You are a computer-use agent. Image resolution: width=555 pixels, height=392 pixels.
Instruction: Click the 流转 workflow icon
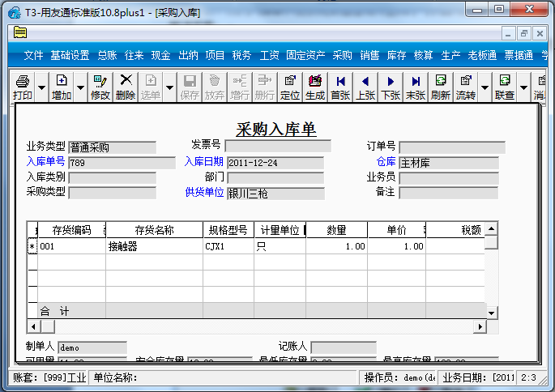coord(466,87)
